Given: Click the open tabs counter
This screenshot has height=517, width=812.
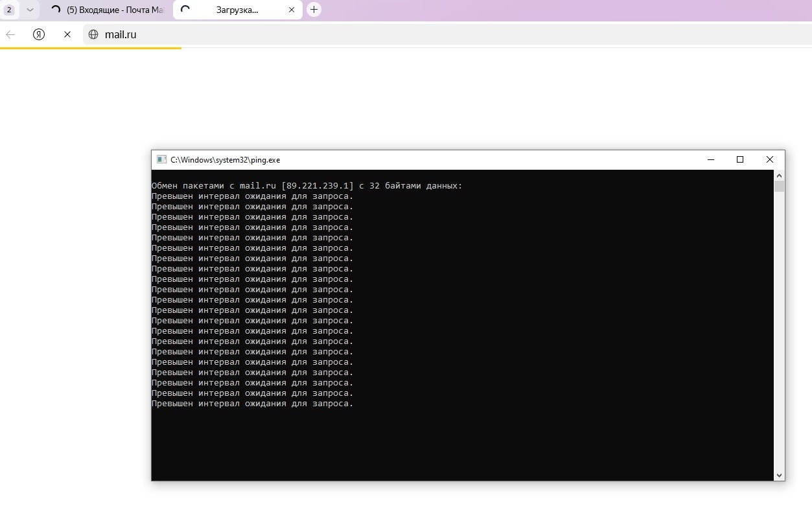Looking at the screenshot, I should pyautogui.click(x=9, y=10).
